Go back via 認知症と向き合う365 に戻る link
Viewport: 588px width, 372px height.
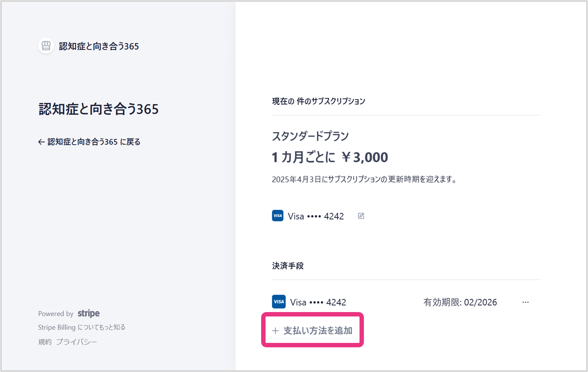94,142
